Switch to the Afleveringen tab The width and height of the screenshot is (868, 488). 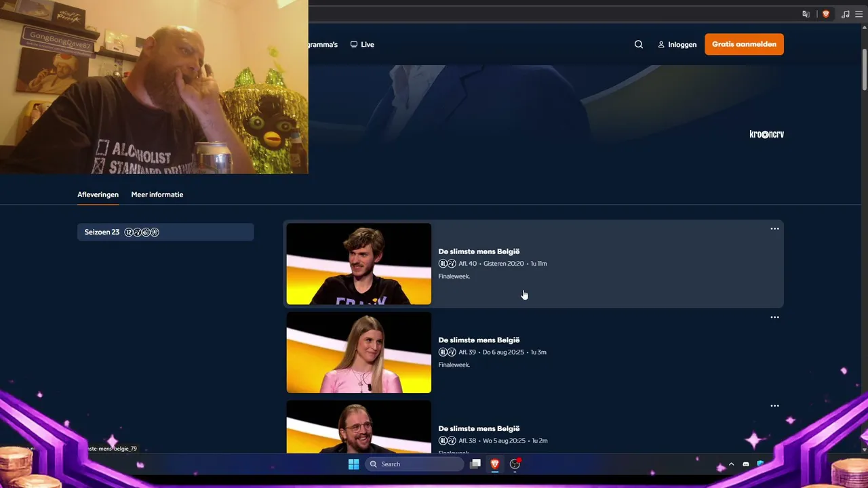pyautogui.click(x=98, y=195)
